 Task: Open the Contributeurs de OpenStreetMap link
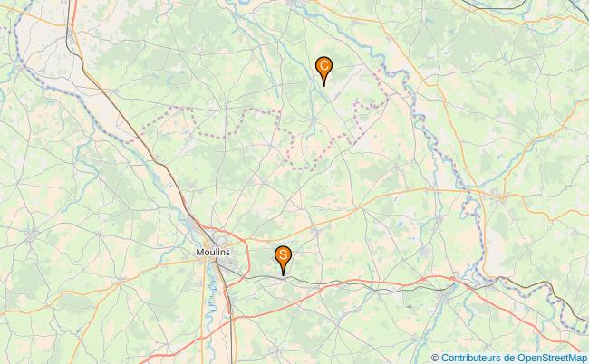pos(514,358)
